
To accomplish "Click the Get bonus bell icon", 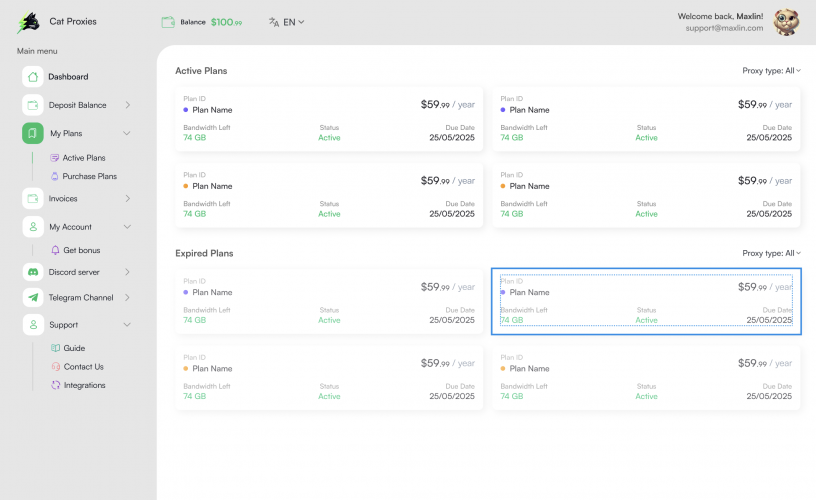I will pyautogui.click(x=55, y=250).
